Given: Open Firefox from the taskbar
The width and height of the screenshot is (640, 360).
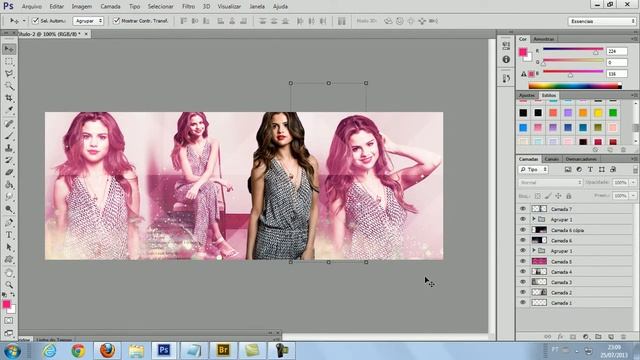Looking at the screenshot, I should [x=107, y=350].
